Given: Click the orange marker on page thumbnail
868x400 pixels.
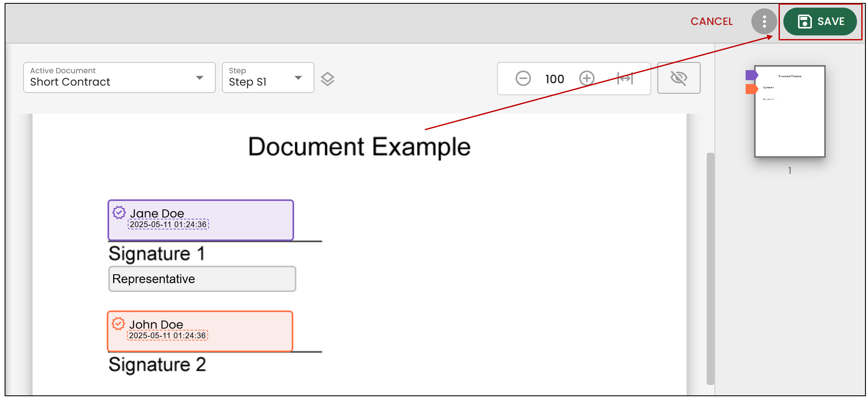Looking at the screenshot, I should [x=751, y=89].
